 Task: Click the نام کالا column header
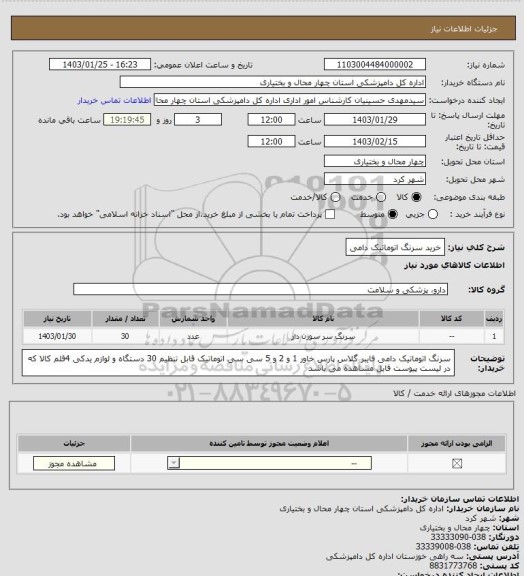coord(323,318)
